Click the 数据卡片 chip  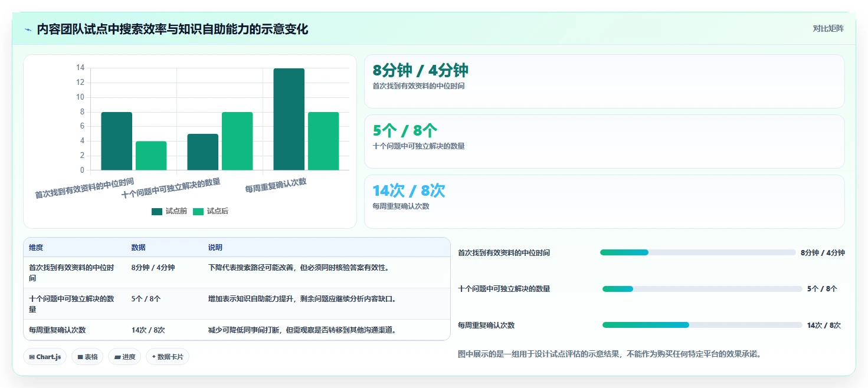168,357
